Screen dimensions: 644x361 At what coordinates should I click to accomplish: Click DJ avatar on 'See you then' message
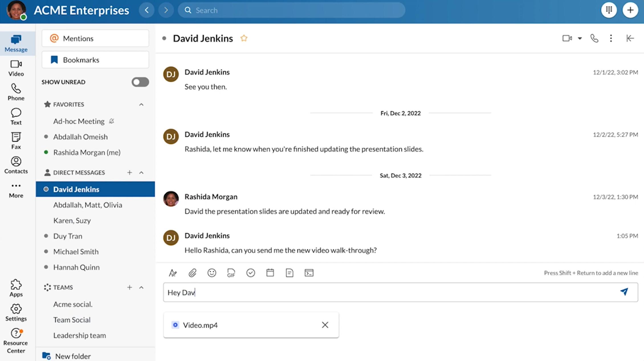[x=171, y=74]
